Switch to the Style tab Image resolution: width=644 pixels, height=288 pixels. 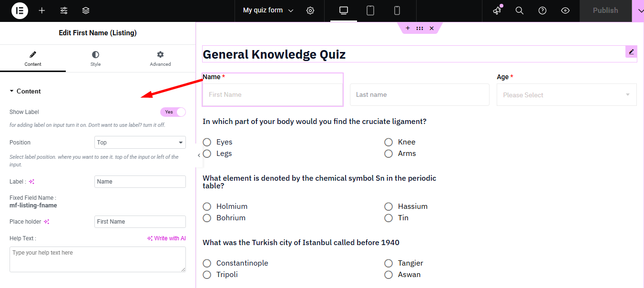coord(96,59)
